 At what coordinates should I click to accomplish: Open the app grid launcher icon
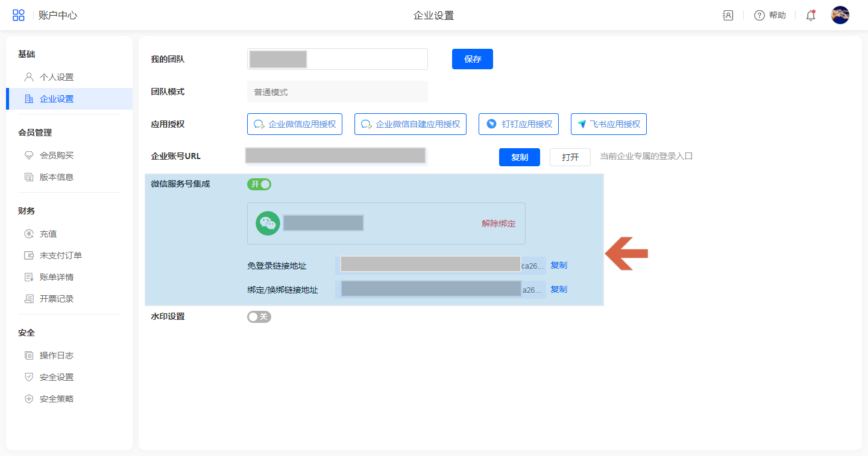[x=19, y=15]
